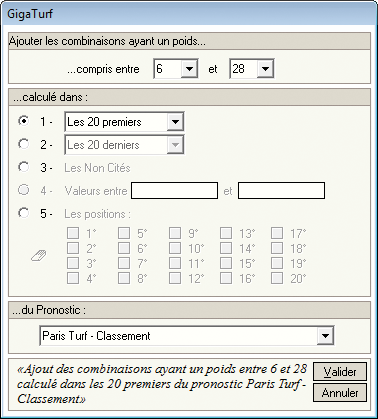Check the 17° position checkbox
The image size is (378, 419).
(x=277, y=233)
